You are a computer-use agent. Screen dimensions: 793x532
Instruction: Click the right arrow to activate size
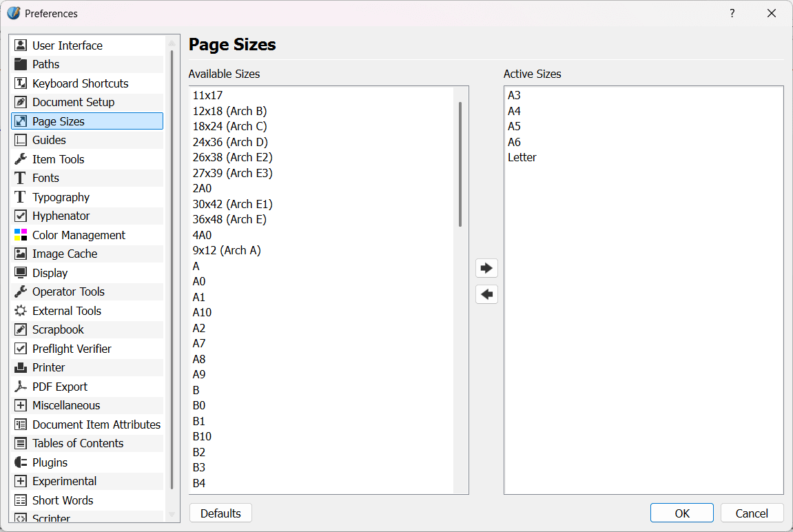tap(486, 268)
